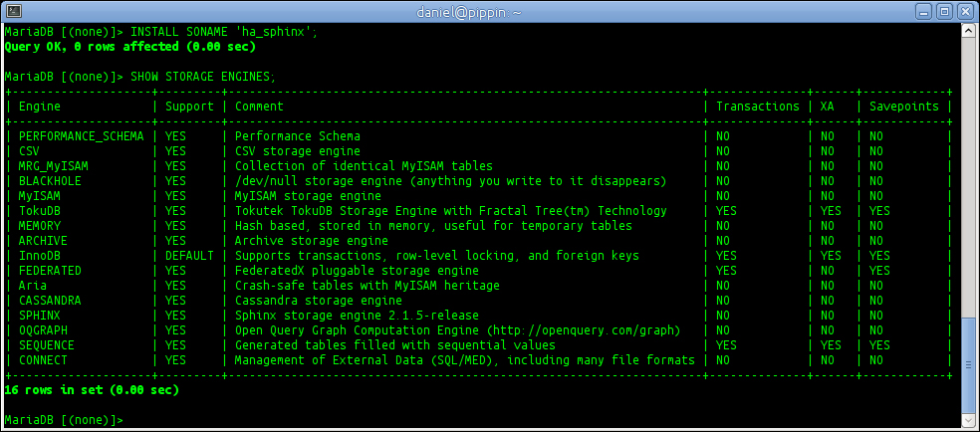980x432 pixels.
Task: Open the terminal window menu icon
Action: pos(14,11)
